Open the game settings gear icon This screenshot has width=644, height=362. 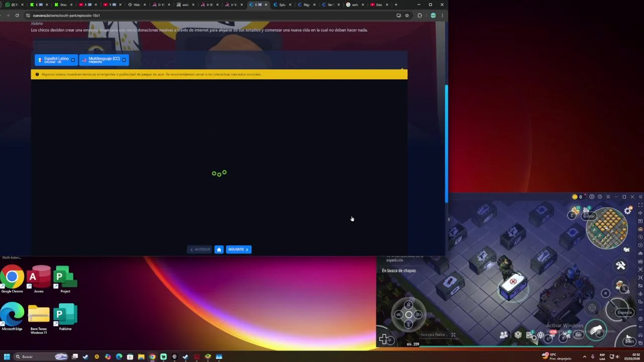[x=628, y=211]
